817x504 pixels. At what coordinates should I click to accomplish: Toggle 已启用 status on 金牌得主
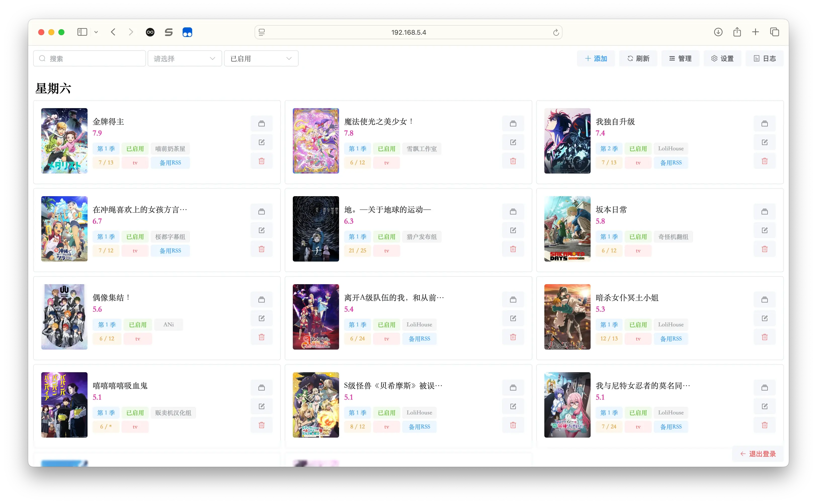coord(135,149)
